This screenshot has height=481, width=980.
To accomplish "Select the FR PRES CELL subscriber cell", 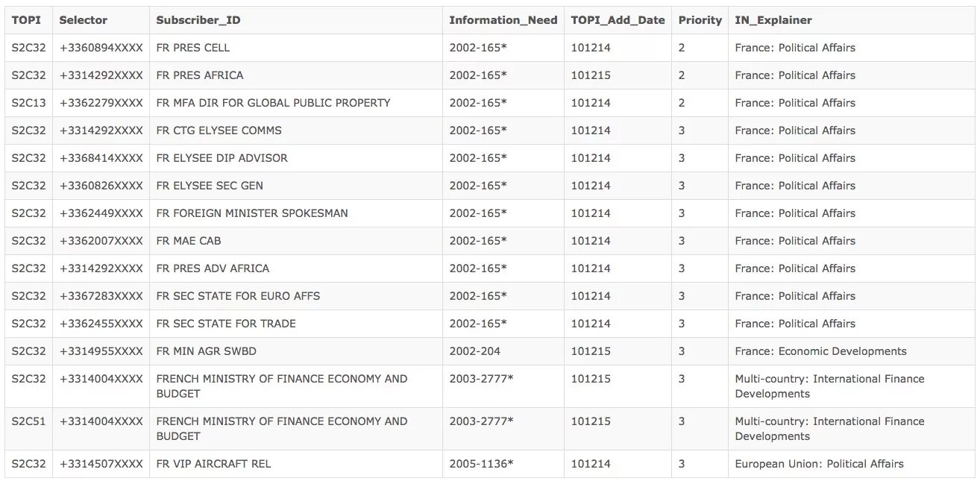I will [x=193, y=48].
